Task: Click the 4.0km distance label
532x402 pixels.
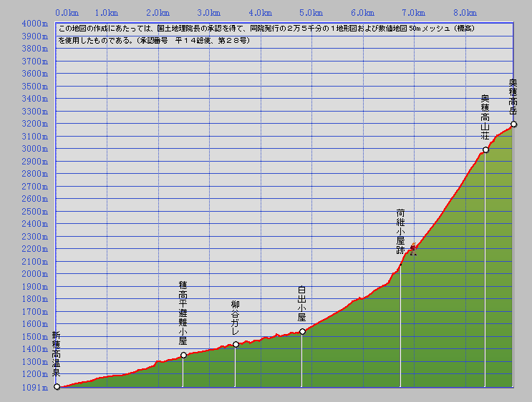Action: click(x=261, y=13)
